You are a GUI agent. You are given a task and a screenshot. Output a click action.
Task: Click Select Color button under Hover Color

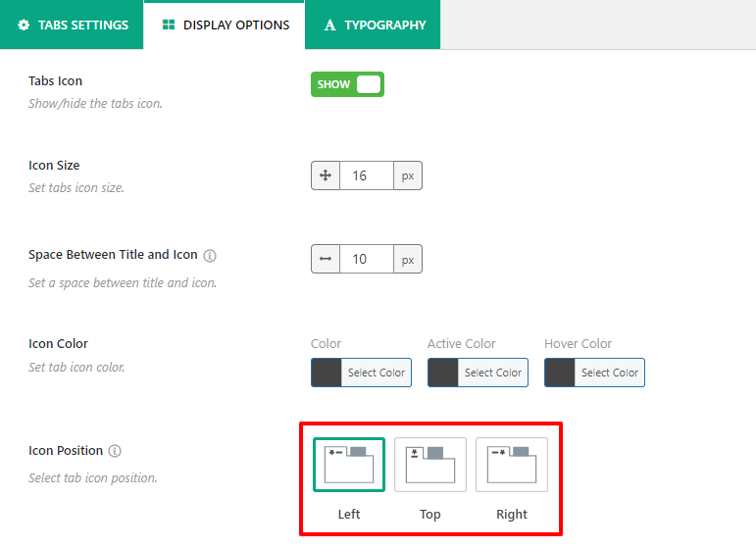tap(609, 373)
